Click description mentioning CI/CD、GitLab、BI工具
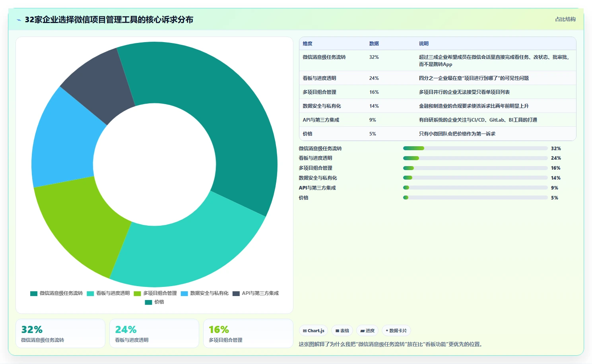The image size is (592, 364). pyautogui.click(x=478, y=120)
